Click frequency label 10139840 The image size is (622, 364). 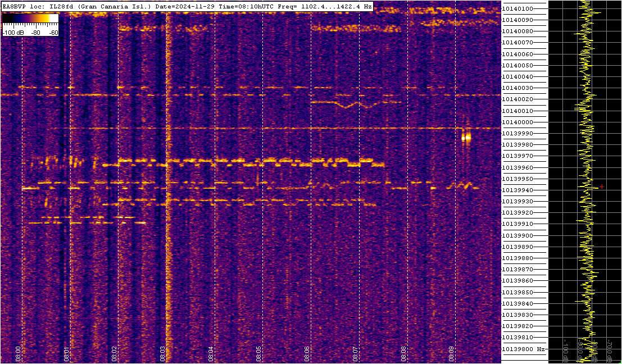[517, 304]
